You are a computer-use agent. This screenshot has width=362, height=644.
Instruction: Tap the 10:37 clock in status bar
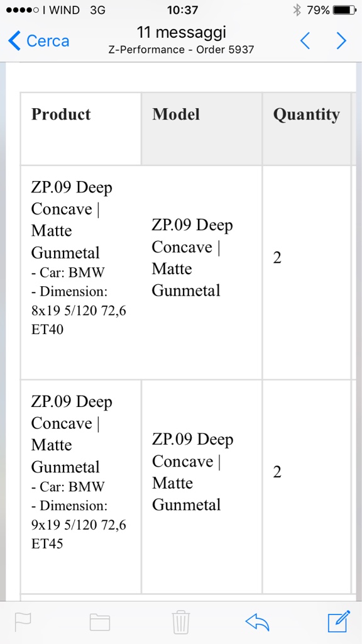click(182, 10)
